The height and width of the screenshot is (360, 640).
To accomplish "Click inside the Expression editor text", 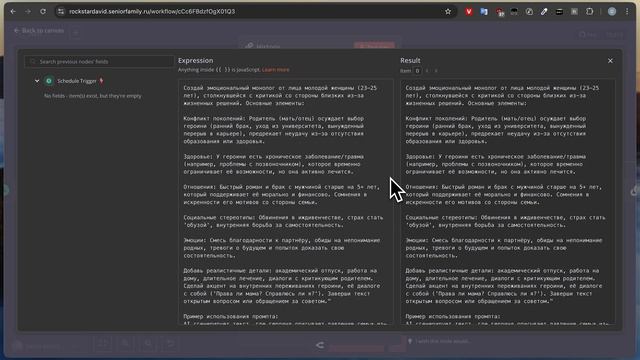I will point(286,202).
